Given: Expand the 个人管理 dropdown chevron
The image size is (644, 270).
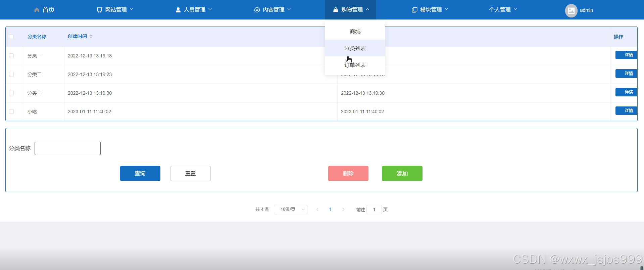Looking at the screenshot, I should pyautogui.click(x=515, y=9).
